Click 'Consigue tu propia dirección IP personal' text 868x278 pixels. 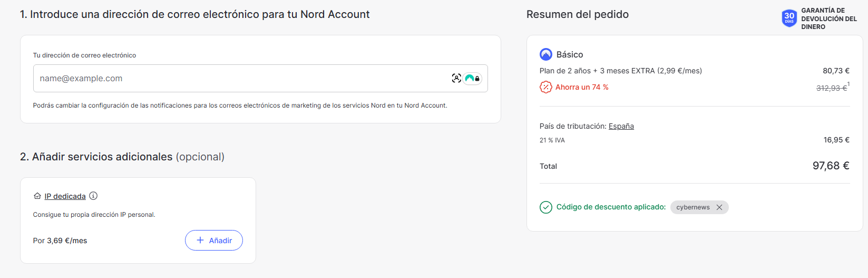point(94,215)
